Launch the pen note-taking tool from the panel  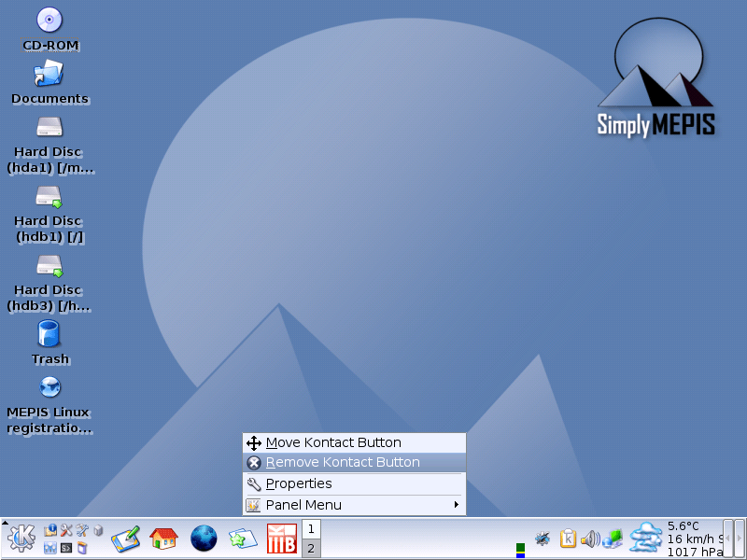click(x=126, y=539)
